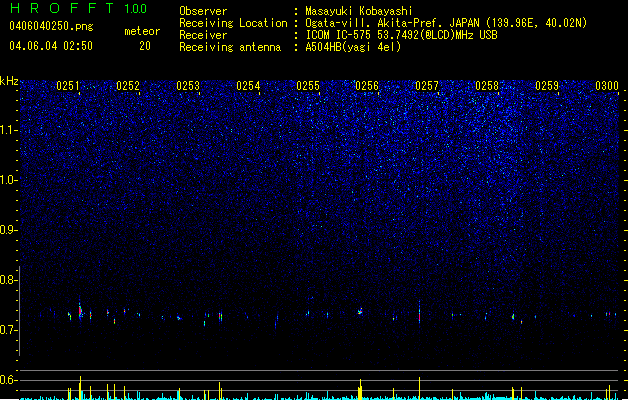Click the HROFFT 1.0.0 title text
The image size is (629, 400).
pos(79,8)
